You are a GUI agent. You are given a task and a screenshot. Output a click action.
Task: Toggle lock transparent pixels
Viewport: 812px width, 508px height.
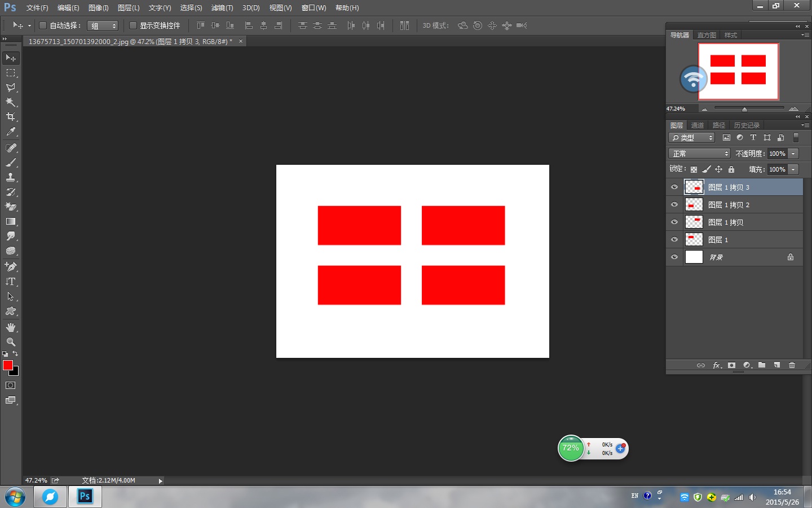(x=694, y=169)
